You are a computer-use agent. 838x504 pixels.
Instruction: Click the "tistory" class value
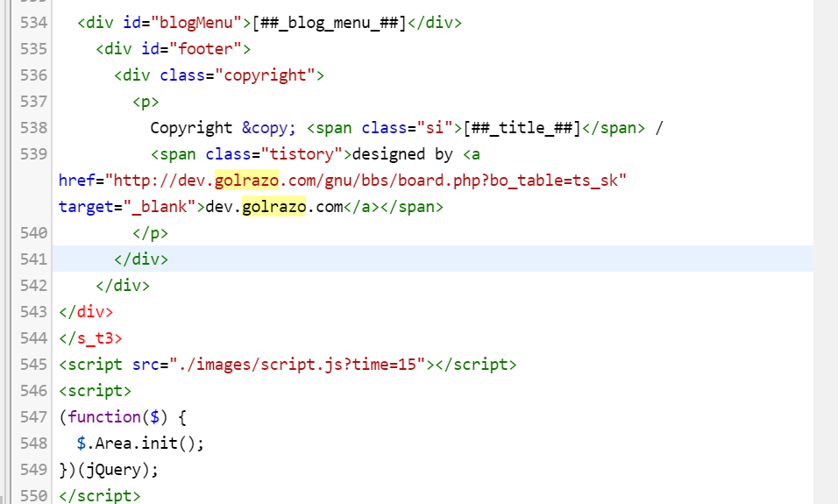[x=306, y=154]
